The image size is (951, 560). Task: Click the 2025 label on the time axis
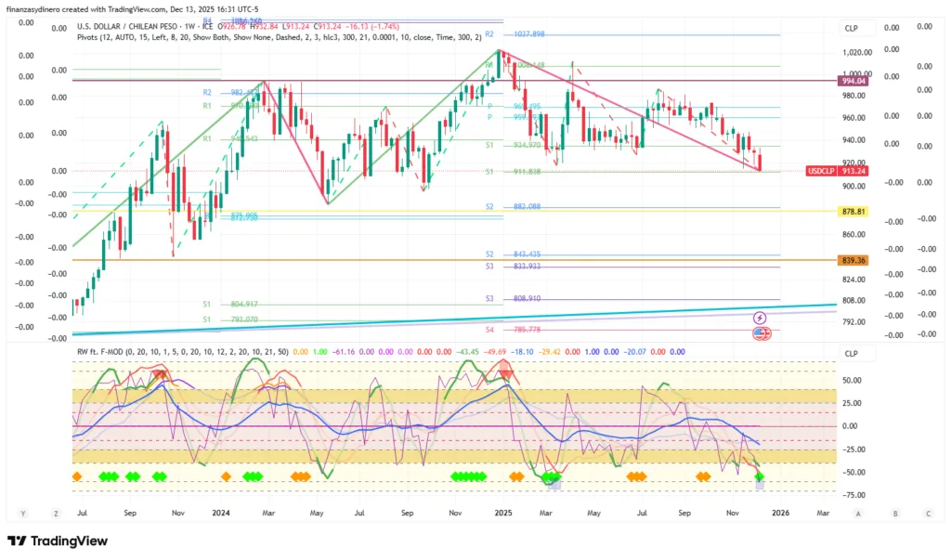503,513
